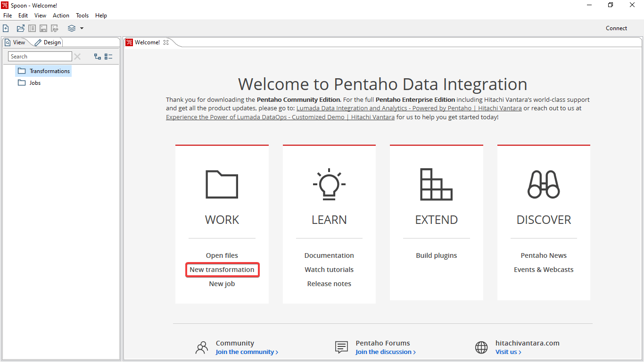Viewport: 644px width, 362px height.
Task: Open the Tools menu
Action: click(83, 16)
